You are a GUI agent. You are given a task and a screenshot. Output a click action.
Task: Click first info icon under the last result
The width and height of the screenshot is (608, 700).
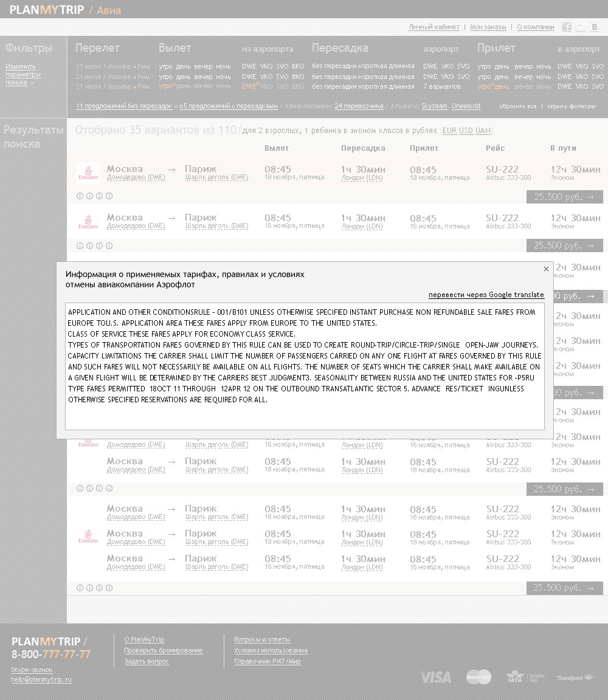pos(80,588)
